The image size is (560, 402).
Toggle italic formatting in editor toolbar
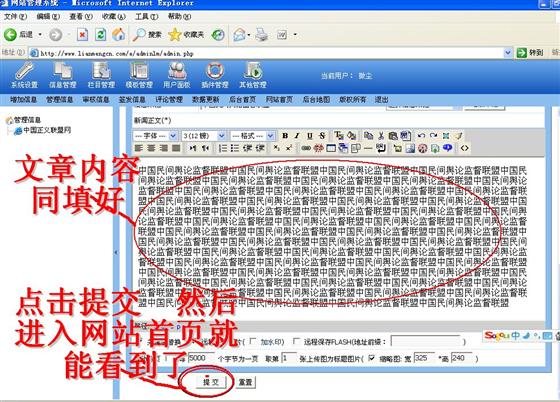[x=297, y=136]
